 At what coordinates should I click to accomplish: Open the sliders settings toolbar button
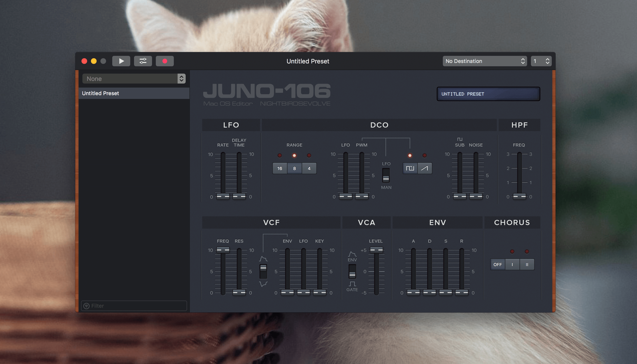click(x=143, y=61)
